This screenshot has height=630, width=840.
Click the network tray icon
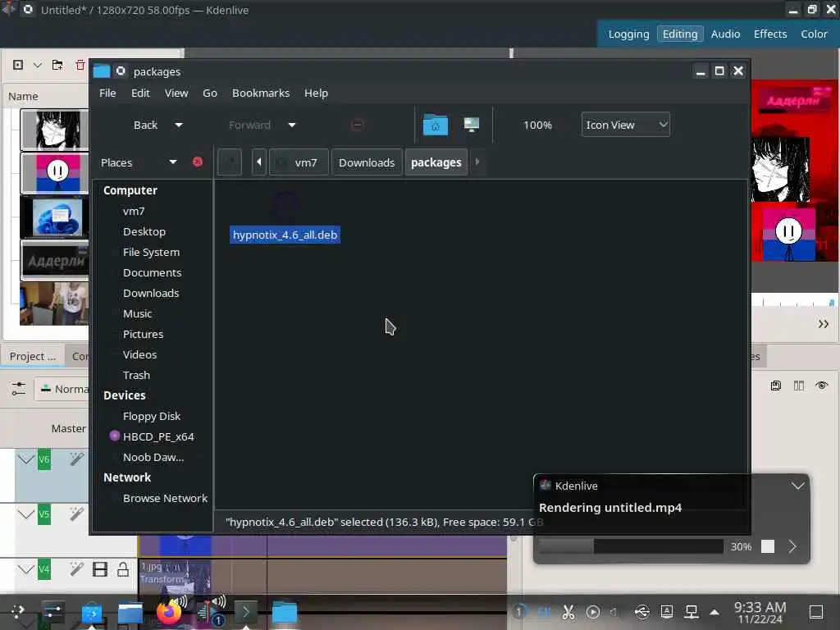click(x=691, y=611)
